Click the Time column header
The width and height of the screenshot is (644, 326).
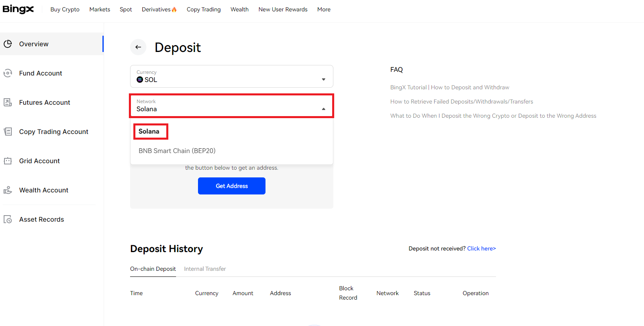coord(136,293)
